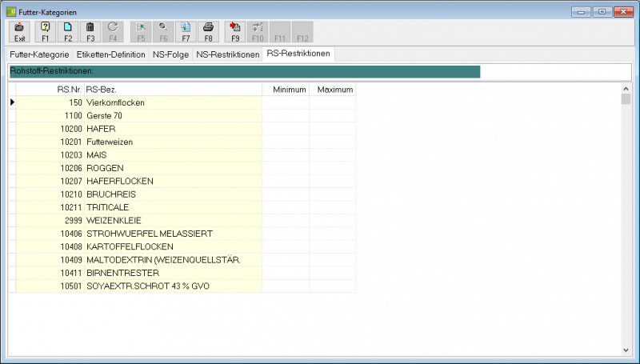
Task: Select the MALTODEXTRIN row
Action: 182,259
